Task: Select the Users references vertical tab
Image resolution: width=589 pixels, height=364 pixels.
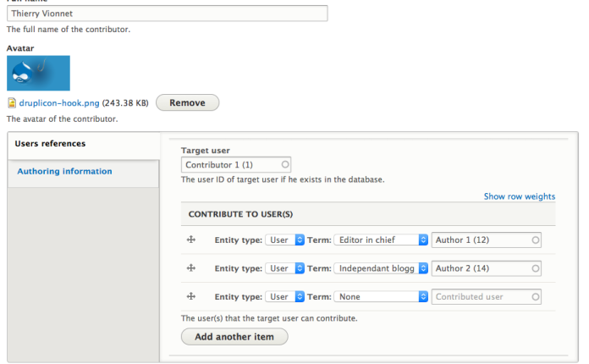Action: tap(84, 146)
